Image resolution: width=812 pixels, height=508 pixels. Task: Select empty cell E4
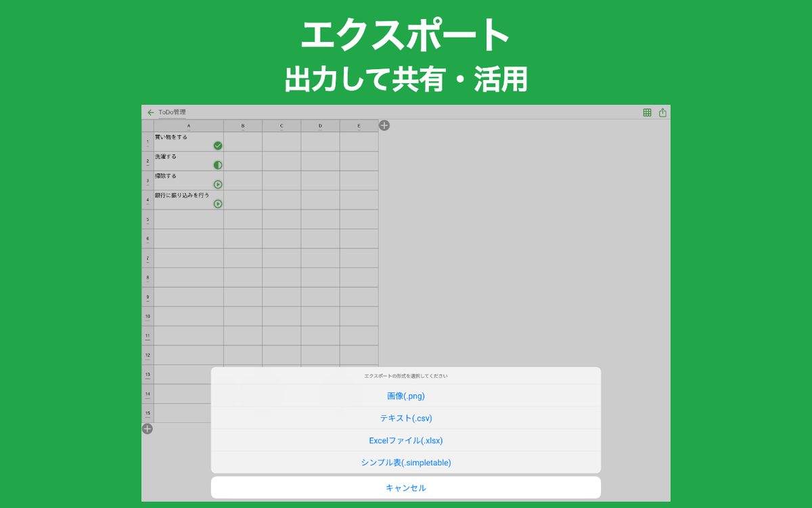359,200
